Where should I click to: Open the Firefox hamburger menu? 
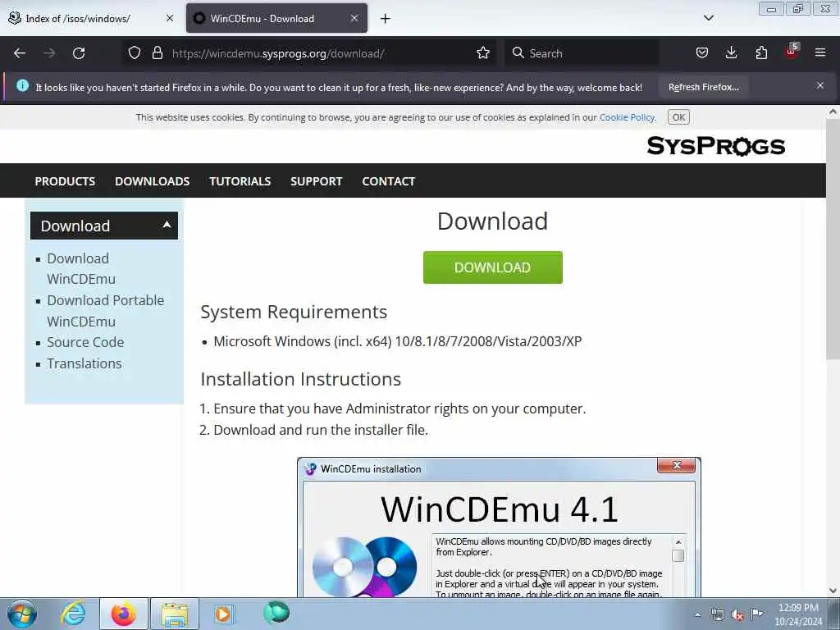click(820, 53)
